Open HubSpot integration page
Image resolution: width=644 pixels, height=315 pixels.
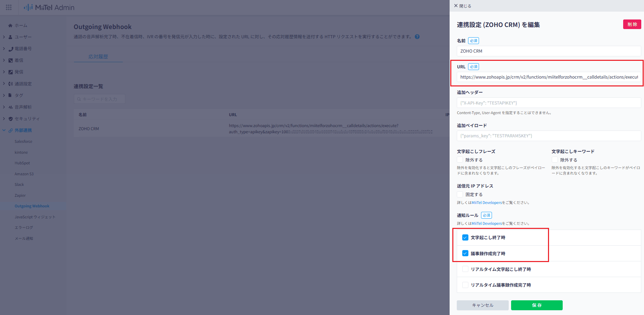[22, 163]
